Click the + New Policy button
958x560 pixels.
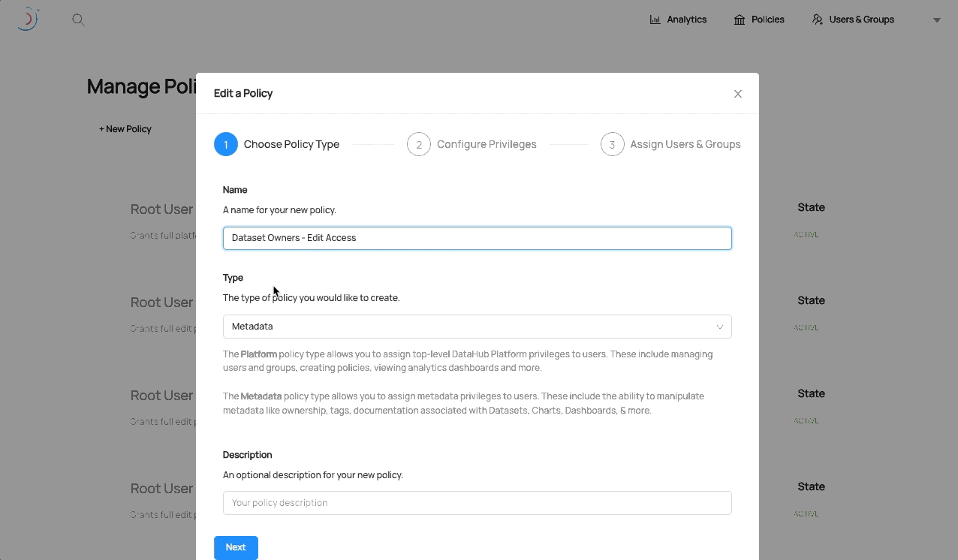125,129
